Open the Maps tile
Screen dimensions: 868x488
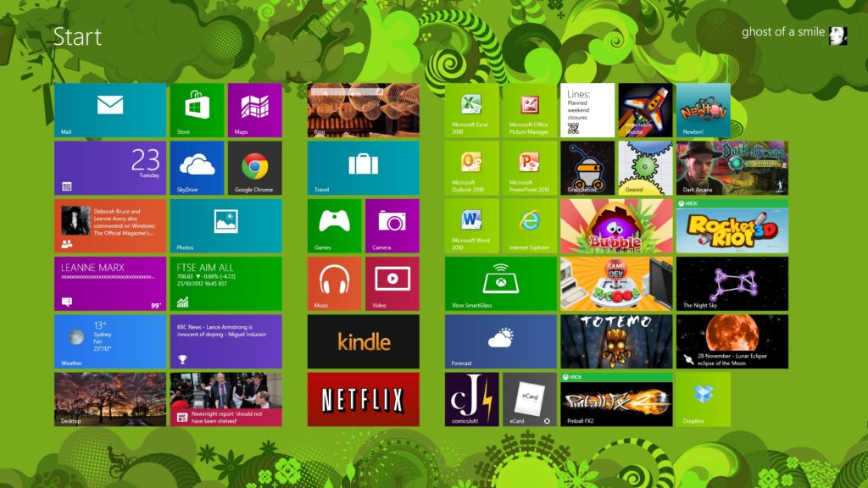(x=254, y=110)
